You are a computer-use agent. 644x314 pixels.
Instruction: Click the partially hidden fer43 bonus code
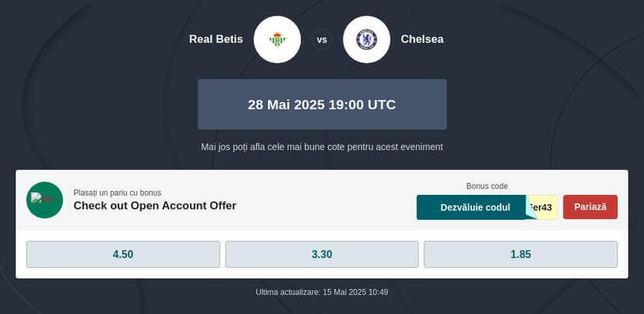coord(544,207)
